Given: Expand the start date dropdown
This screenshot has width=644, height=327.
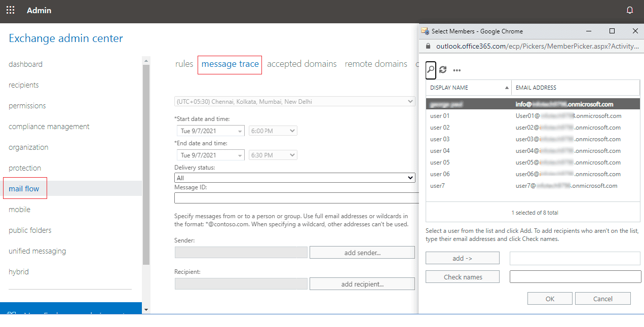Looking at the screenshot, I should 210,131.
